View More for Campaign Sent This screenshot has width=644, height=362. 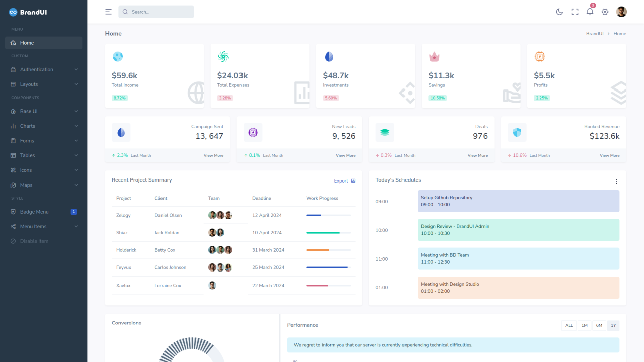click(213, 156)
